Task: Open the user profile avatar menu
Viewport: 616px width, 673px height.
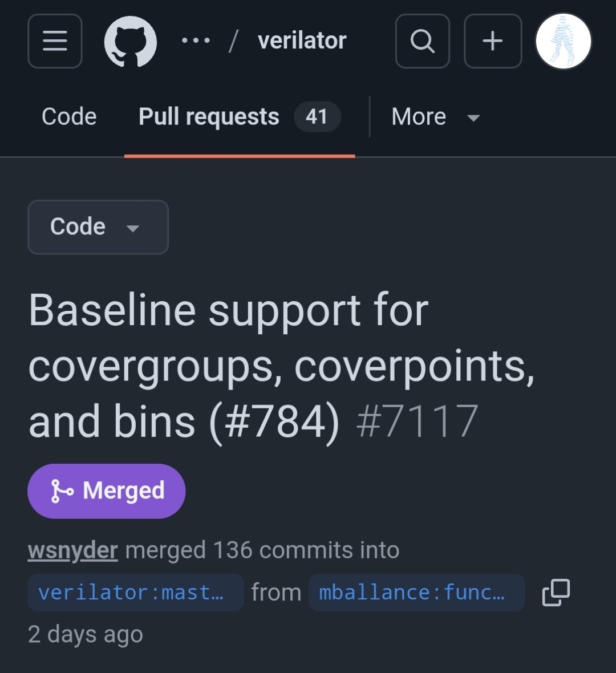Action: (x=563, y=41)
